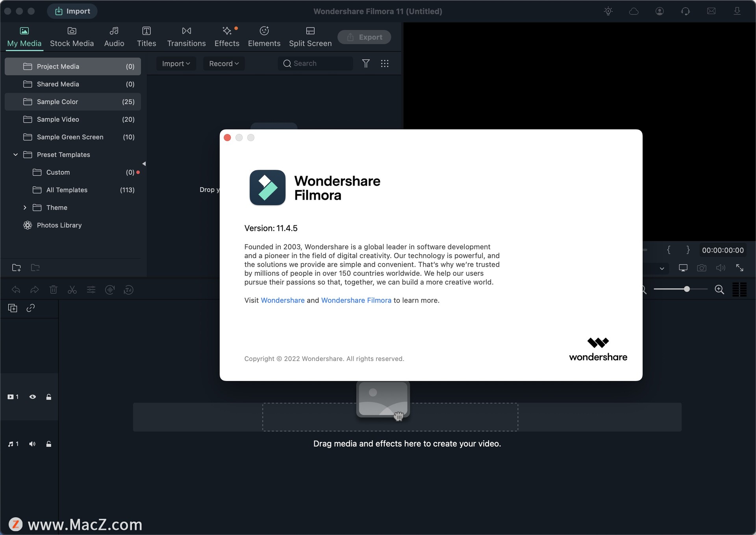The height and width of the screenshot is (535, 756).
Task: Open the Record dropdown
Action: pyautogui.click(x=224, y=63)
